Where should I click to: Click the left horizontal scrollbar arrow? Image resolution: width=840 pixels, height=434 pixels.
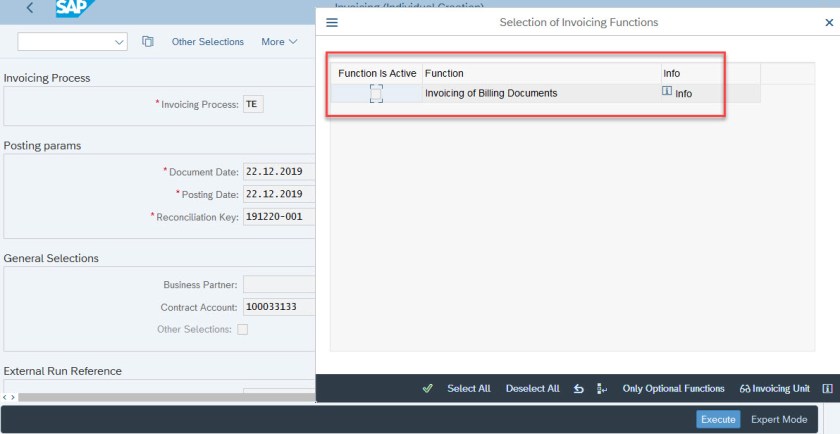[x=4, y=397]
